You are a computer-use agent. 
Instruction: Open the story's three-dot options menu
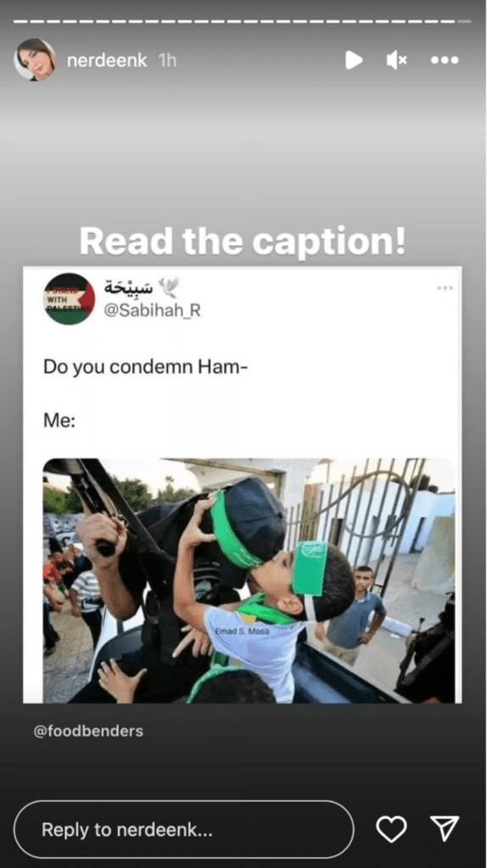pyautogui.click(x=445, y=60)
